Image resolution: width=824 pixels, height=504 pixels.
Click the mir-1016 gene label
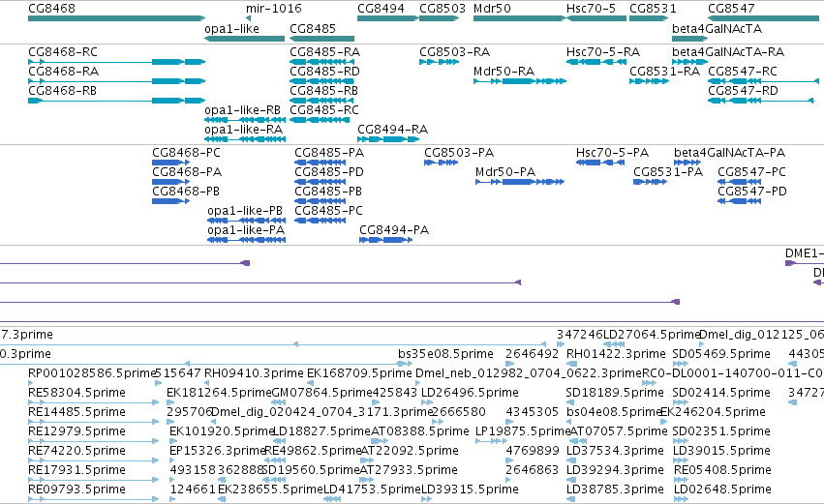(274, 9)
